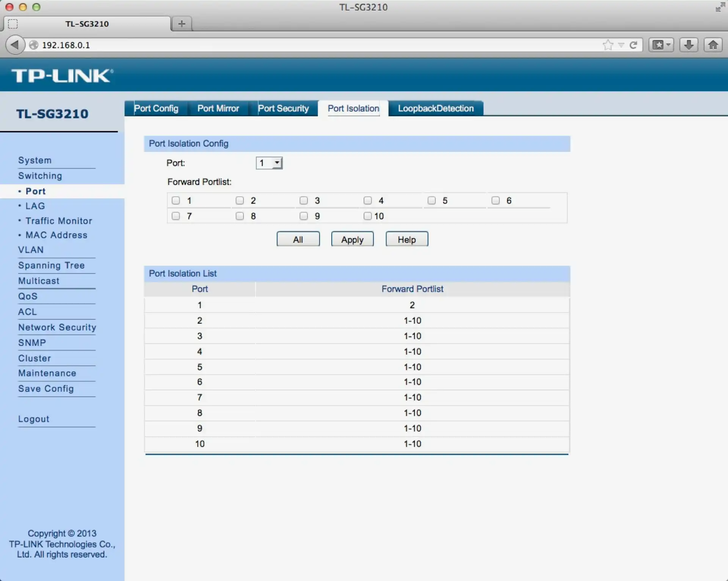Expand the VLAN sidebar menu
The image size is (728, 581).
click(31, 250)
